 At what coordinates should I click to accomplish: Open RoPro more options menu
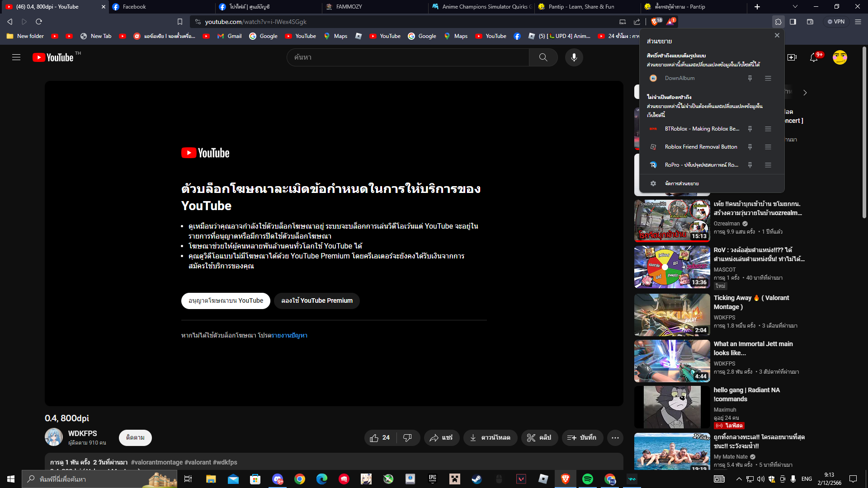click(768, 165)
